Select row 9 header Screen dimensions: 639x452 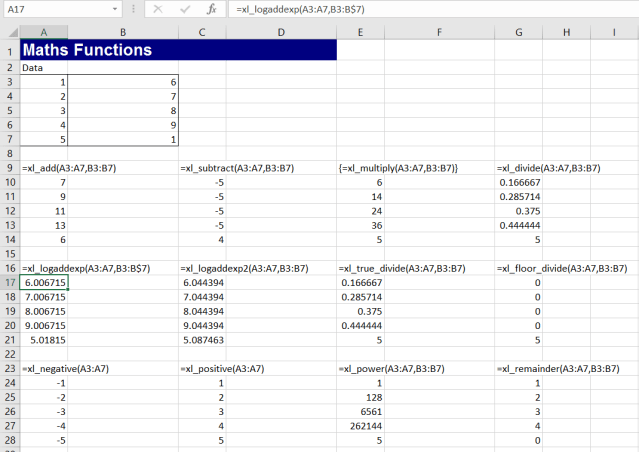point(9,168)
